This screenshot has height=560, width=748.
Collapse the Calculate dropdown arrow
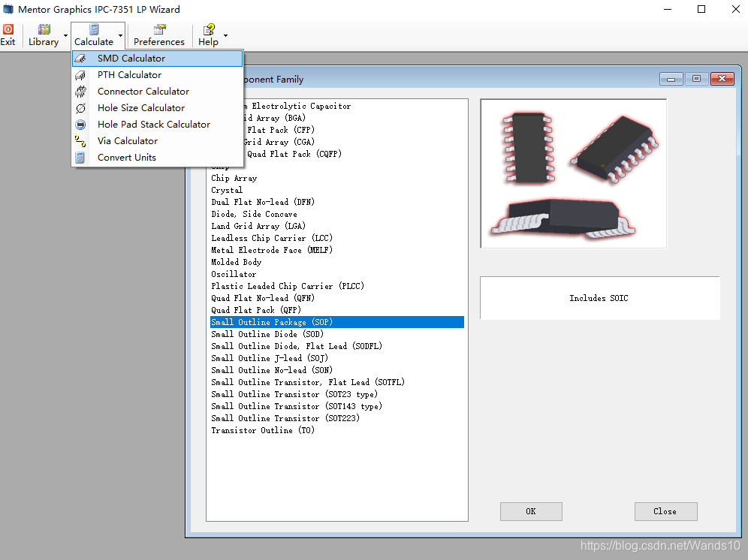point(120,35)
